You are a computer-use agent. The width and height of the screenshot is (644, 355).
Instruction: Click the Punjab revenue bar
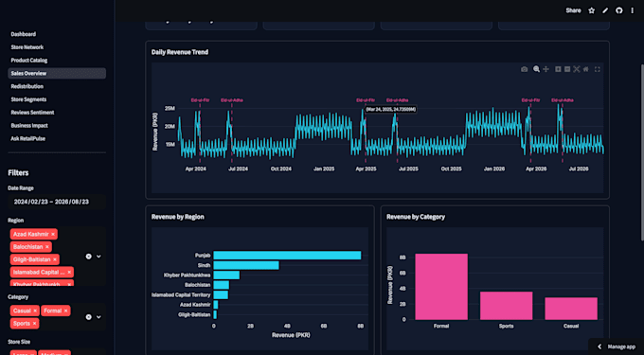[x=287, y=256]
